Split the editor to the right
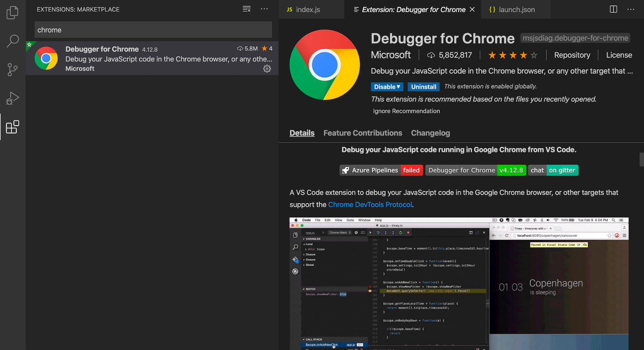644x350 pixels. [x=613, y=9]
